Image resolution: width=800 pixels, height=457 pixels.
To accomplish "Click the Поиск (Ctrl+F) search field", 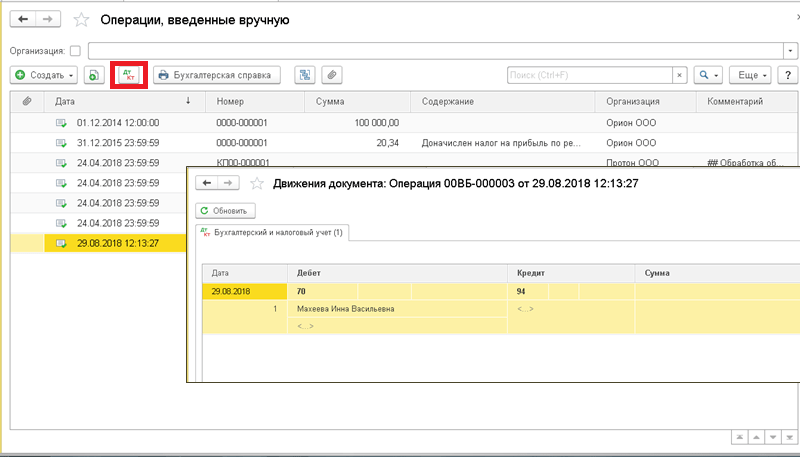I will click(589, 75).
